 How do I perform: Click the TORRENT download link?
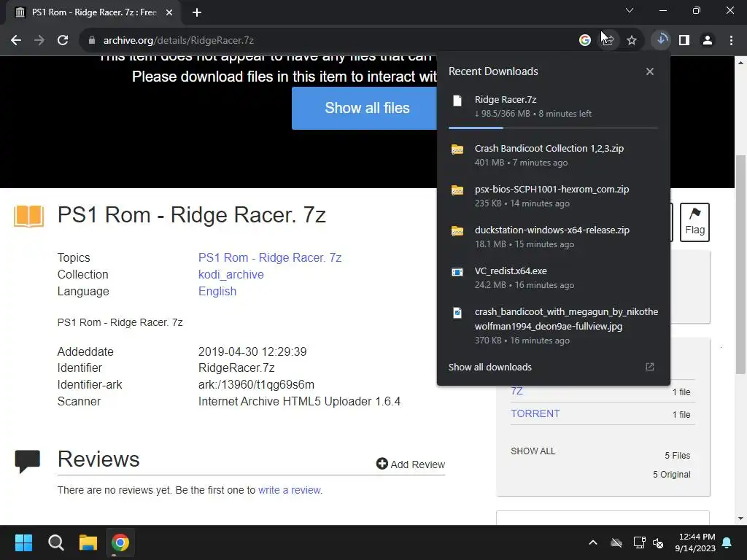[535, 413]
